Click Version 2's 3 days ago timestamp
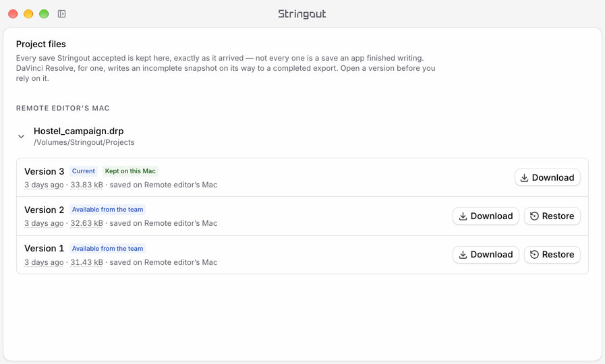605x364 pixels. [44, 223]
